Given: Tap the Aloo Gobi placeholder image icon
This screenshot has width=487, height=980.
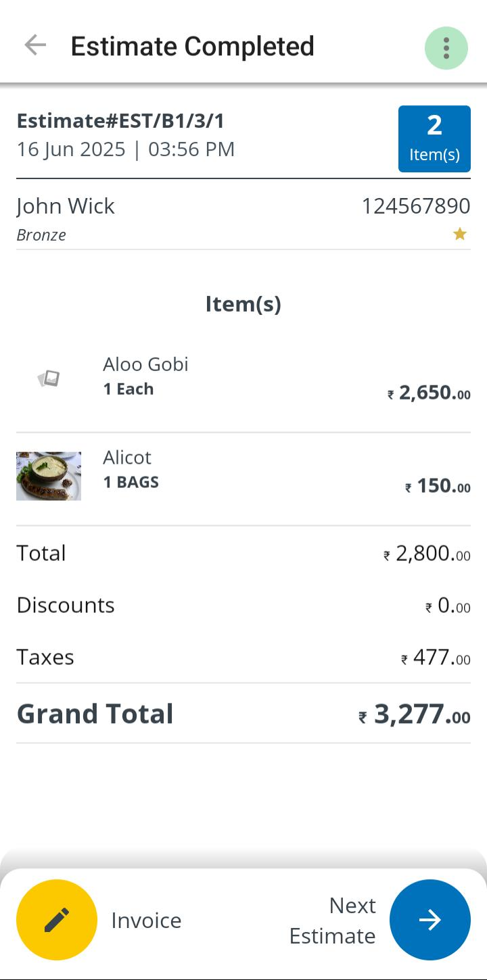Looking at the screenshot, I should [x=49, y=378].
